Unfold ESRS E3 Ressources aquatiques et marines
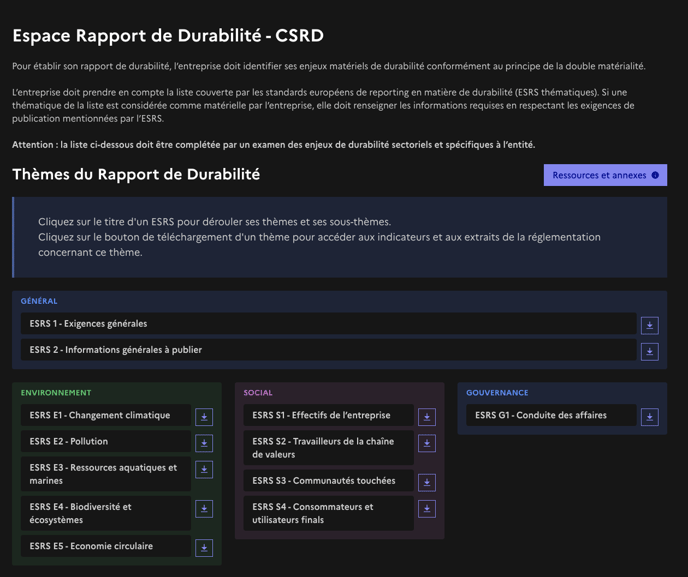 pyautogui.click(x=103, y=474)
